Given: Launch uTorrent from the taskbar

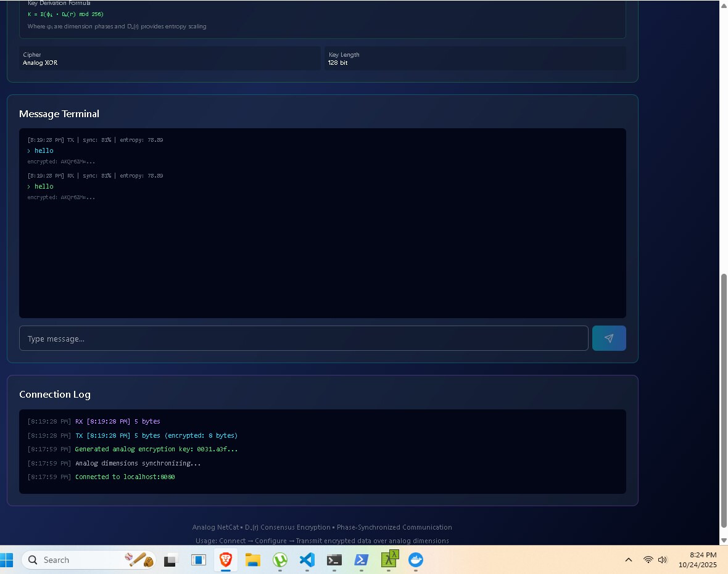Looking at the screenshot, I should click(x=280, y=560).
